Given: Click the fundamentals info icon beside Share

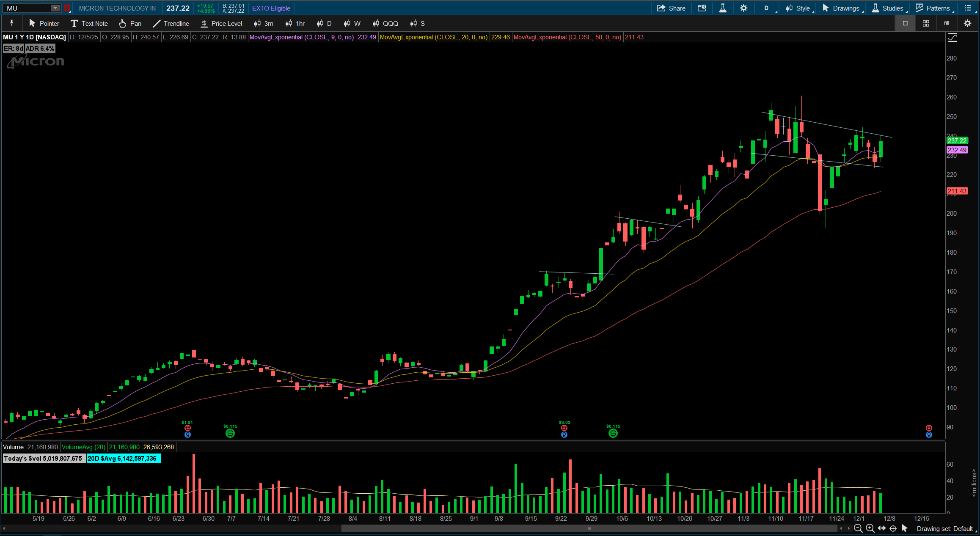Looking at the screenshot, I should coord(702,8).
